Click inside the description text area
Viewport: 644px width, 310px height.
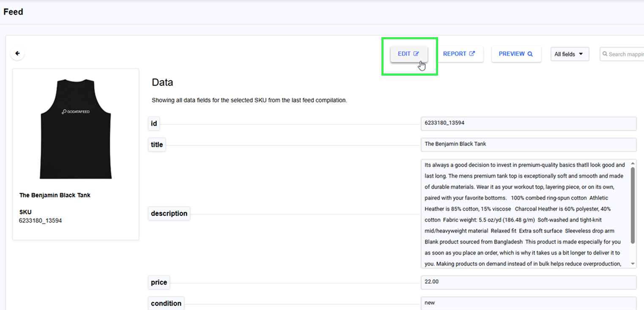tap(524, 214)
